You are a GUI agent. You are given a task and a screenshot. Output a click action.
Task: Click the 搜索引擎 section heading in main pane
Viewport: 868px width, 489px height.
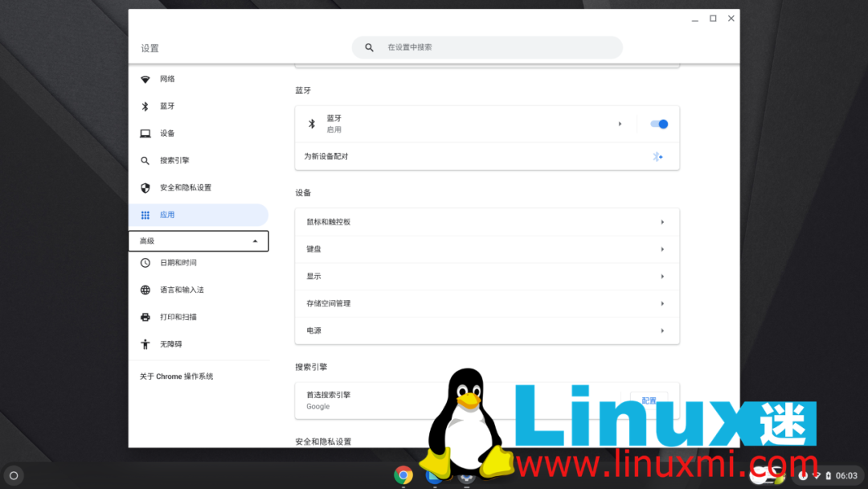(x=311, y=368)
